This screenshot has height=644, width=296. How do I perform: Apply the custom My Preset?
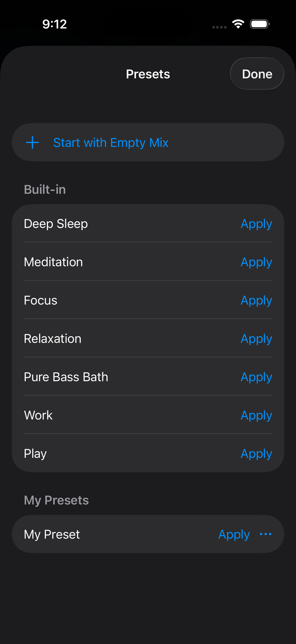(234, 534)
